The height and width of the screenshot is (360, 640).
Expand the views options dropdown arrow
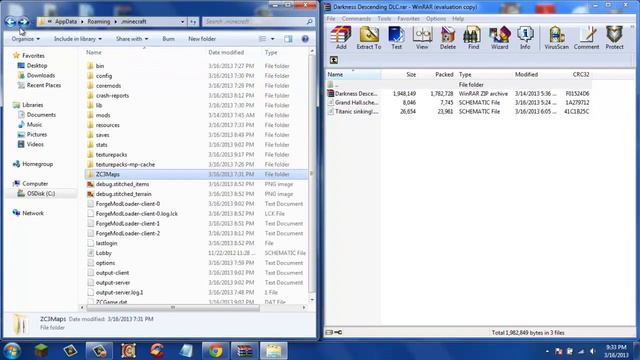[273, 39]
